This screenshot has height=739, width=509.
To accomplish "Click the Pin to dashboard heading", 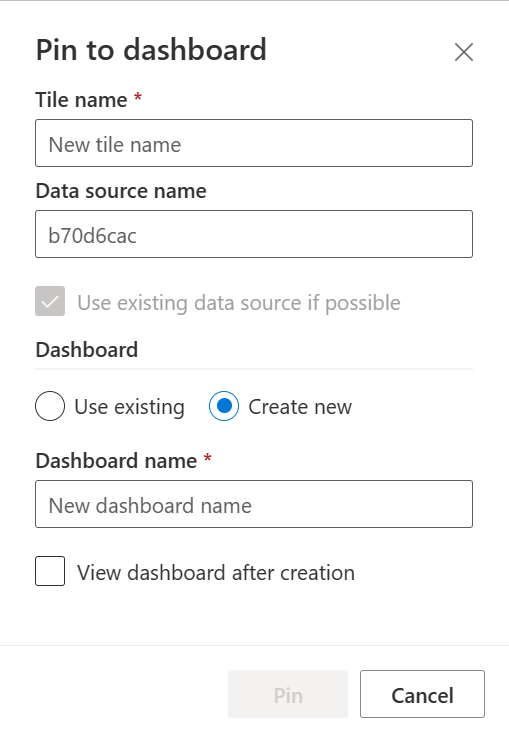I will pos(151,50).
